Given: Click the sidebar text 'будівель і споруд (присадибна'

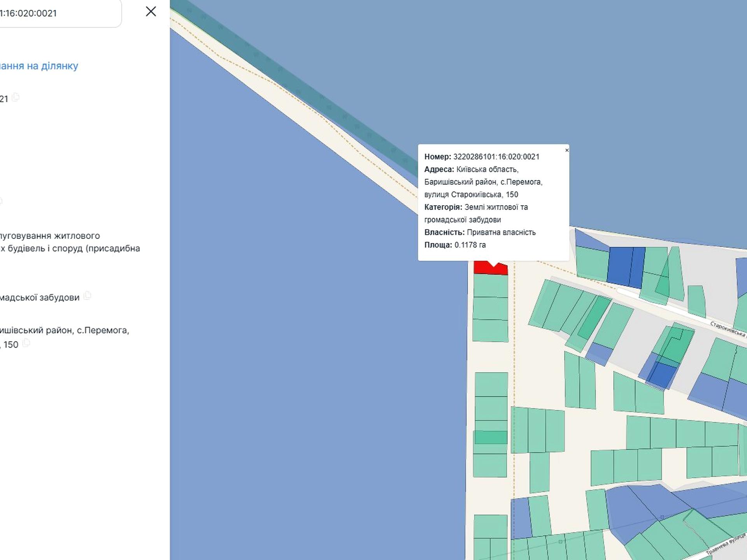Looking at the screenshot, I should click(74, 248).
